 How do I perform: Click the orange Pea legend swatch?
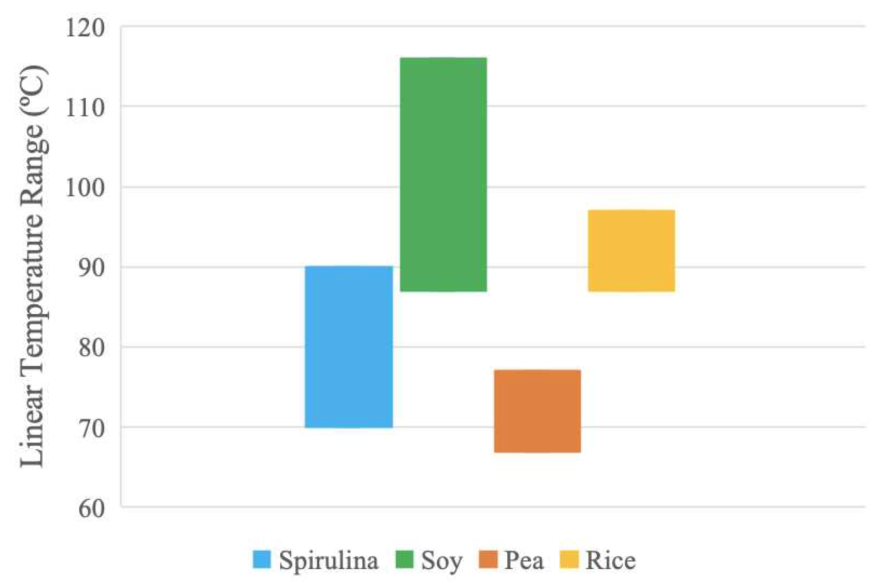pyautogui.click(x=488, y=559)
